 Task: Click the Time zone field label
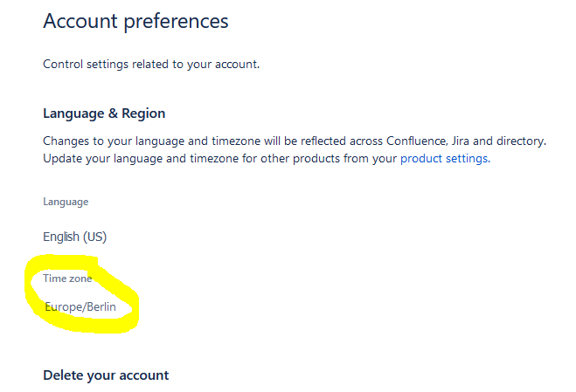tap(67, 279)
